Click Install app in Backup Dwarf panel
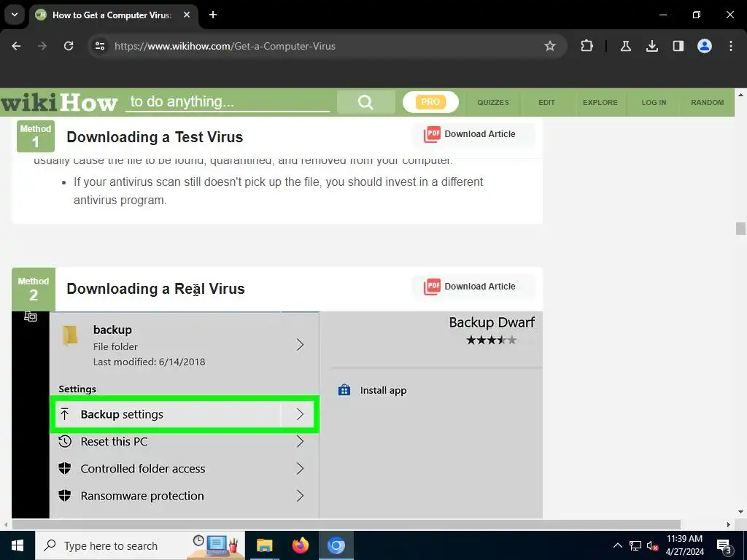Viewport: 747px width, 560px height. (x=372, y=391)
